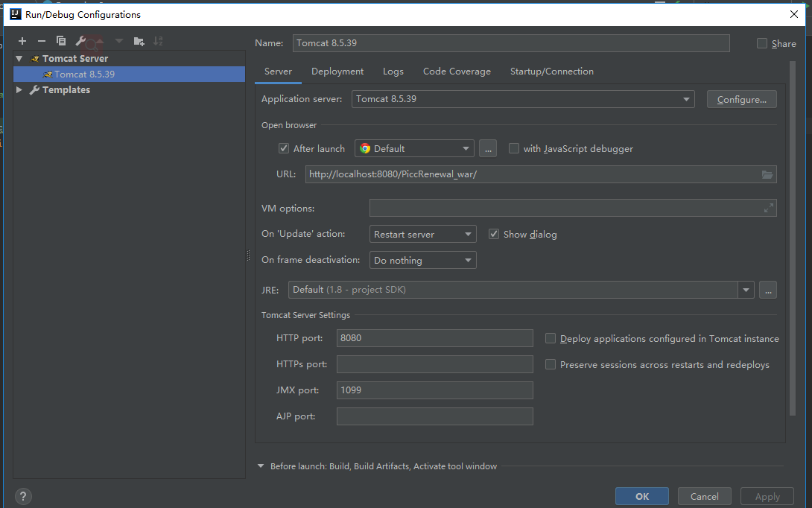Click the help question mark icon

click(x=23, y=496)
